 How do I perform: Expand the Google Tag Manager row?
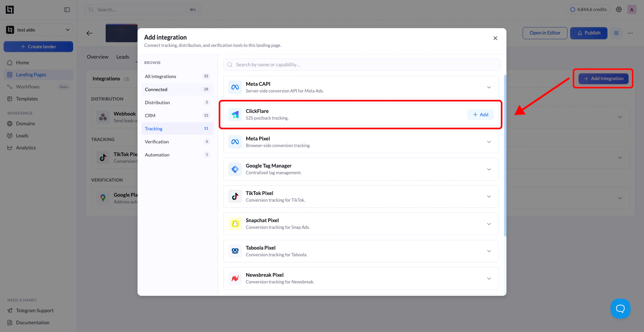pos(489,170)
